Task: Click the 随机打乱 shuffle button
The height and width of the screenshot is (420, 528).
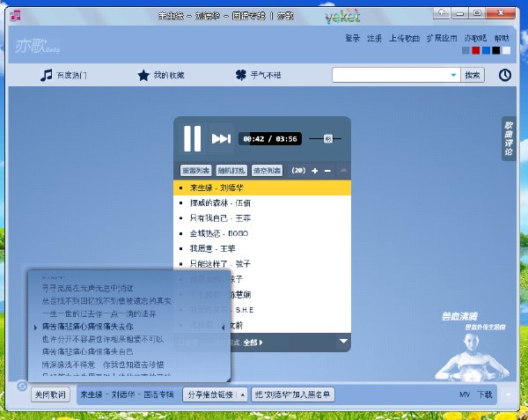Action: click(x=231, y=171)
